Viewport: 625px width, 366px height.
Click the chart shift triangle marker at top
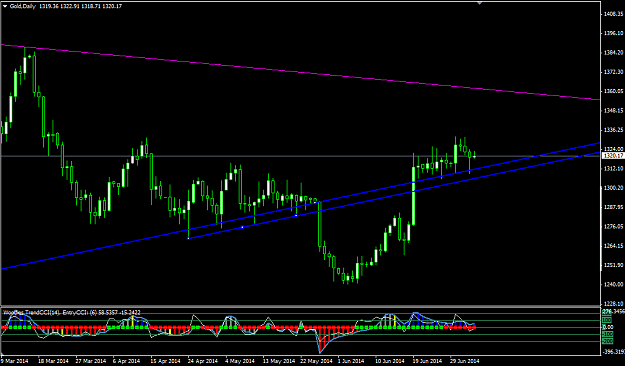pos(480,3)
